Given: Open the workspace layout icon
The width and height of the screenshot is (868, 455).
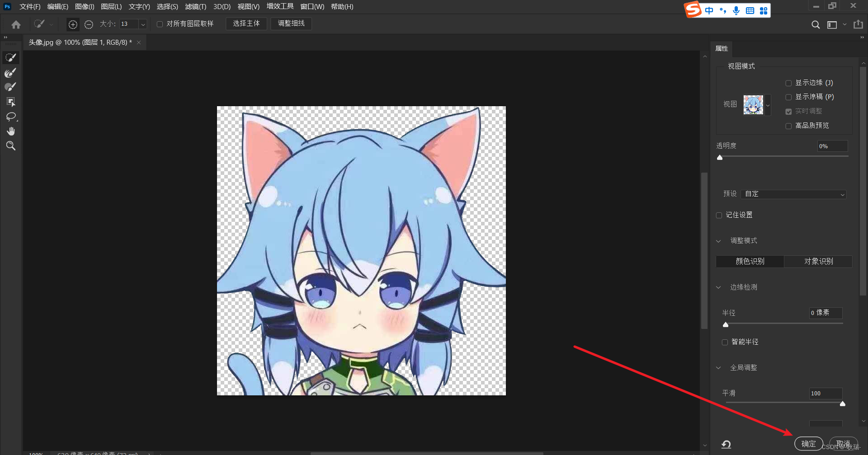Looking at the screenshot, I should pyautogui.click(x=832, y=25).
